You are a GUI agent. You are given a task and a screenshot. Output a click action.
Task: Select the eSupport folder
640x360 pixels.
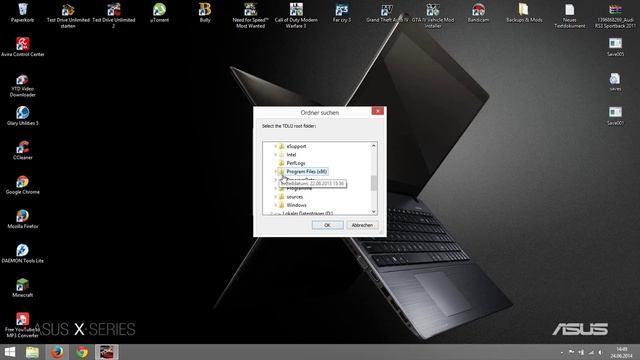[x=296, y=146]
